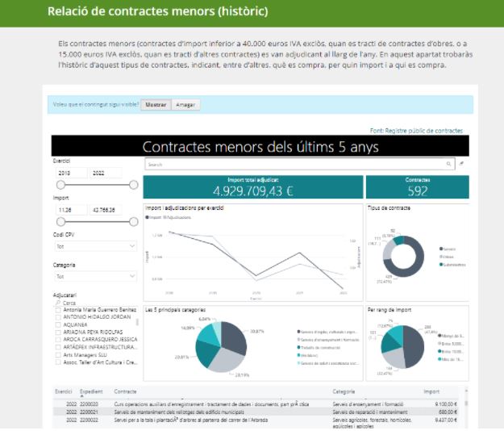Check the Antonia Maria Guerrero Benitez checkbox
The image size is (504, 431).
tap(57, 310)
